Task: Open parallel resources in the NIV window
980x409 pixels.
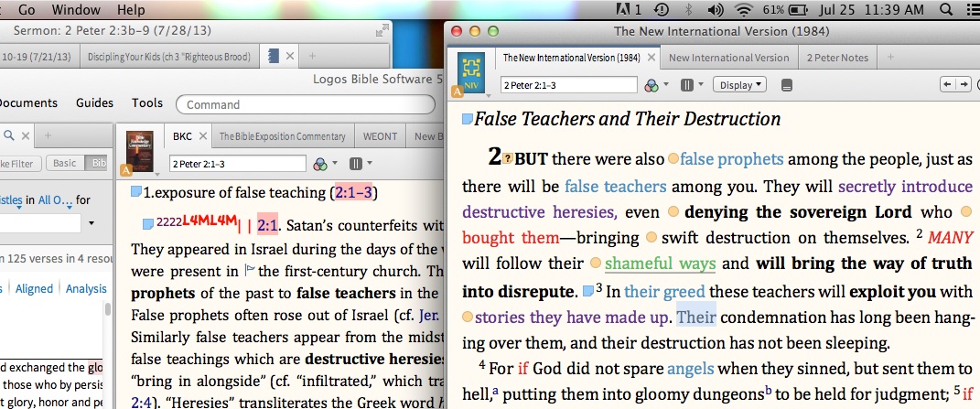Action: point(687,85)
